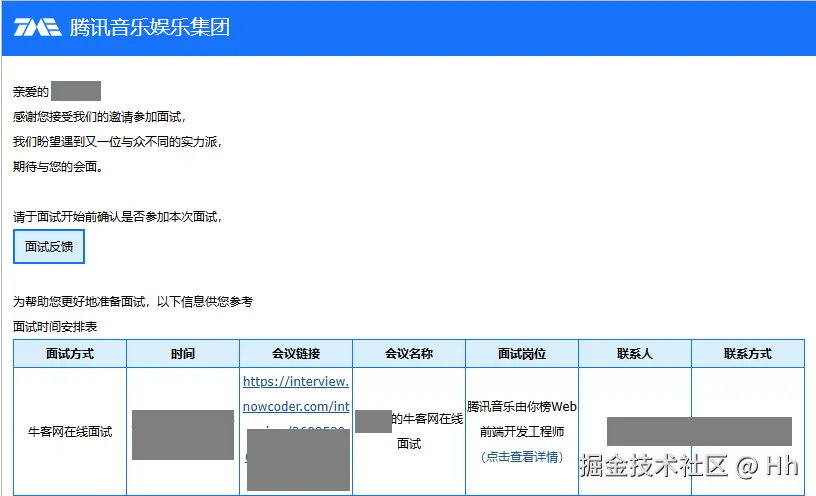Click the 为帮助您更好地准备面试 reference info line

[x=133, y=302]
